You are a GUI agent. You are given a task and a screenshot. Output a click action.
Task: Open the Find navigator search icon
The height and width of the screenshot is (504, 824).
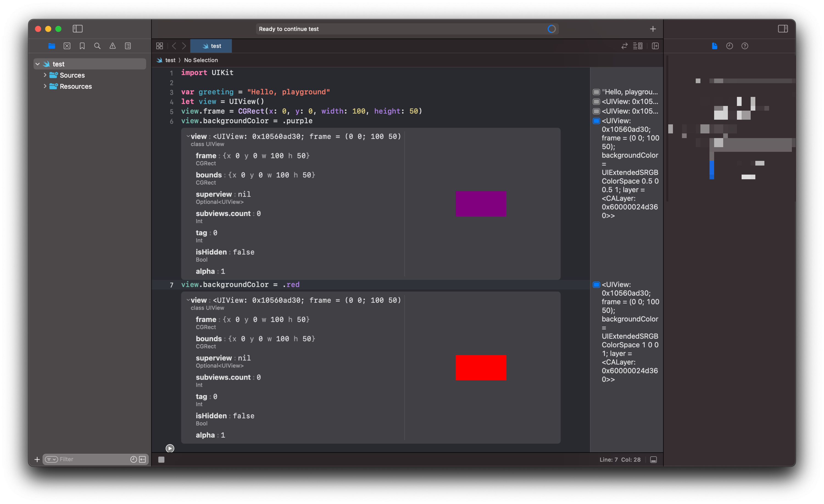pos(97,46)
